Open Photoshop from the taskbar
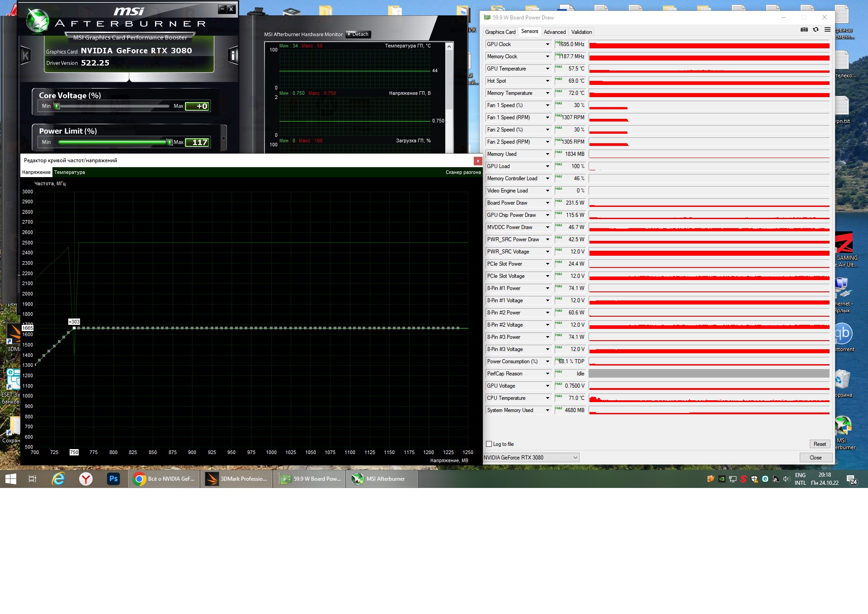868x614 pixels. [x=113, y=479]
